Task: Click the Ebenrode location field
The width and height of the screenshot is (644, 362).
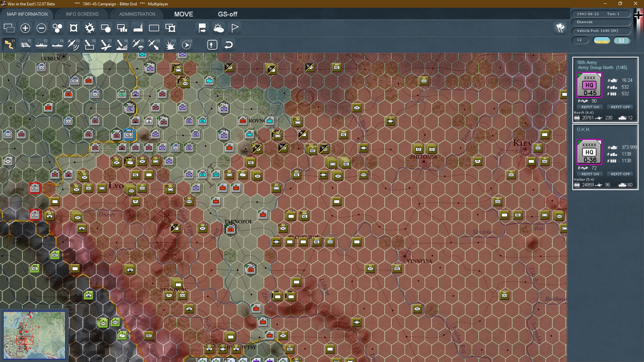Action: tap(601, 22)
